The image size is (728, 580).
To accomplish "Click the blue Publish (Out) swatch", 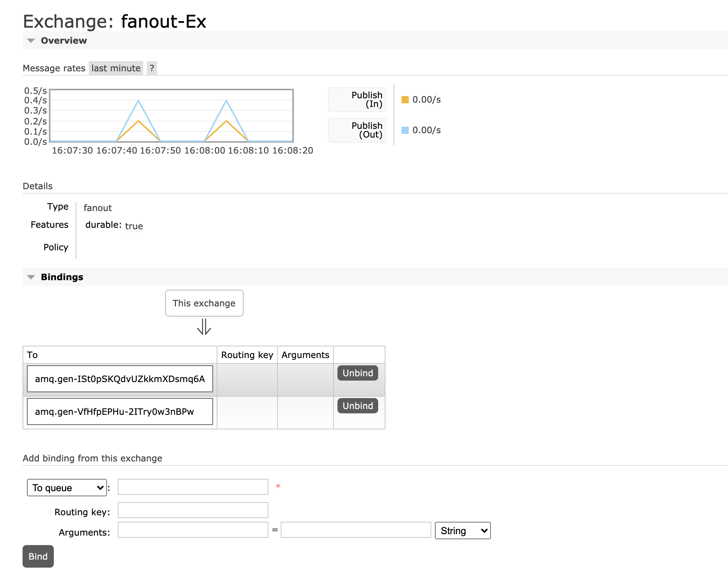I will click(405, 130).
